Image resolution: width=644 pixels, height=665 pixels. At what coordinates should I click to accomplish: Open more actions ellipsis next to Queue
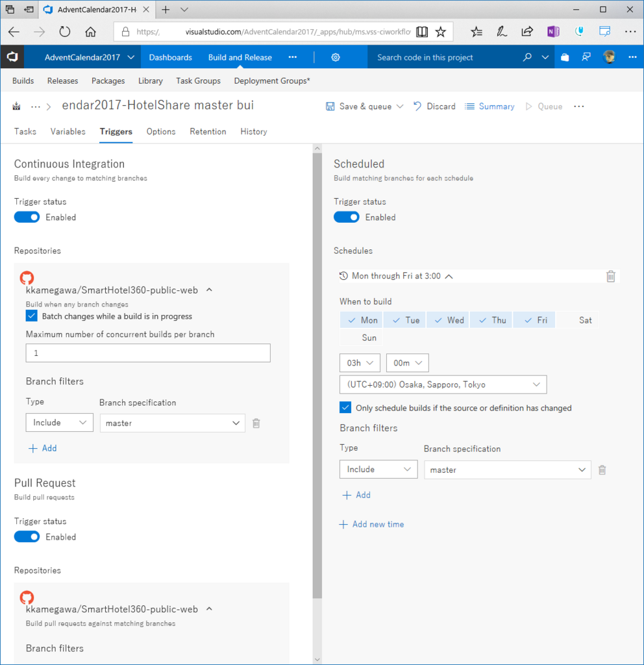tap(578, 107)
